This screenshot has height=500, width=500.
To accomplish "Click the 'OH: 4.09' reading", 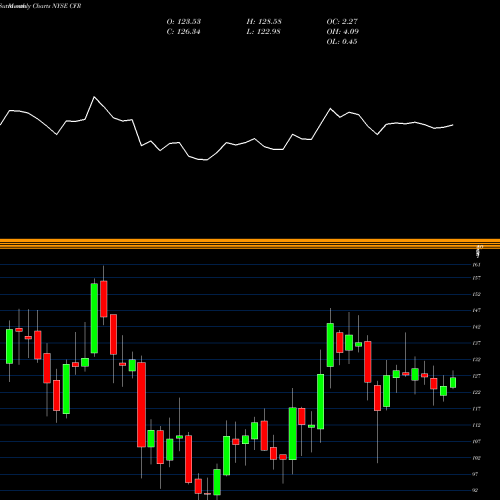I will (343, 32).
